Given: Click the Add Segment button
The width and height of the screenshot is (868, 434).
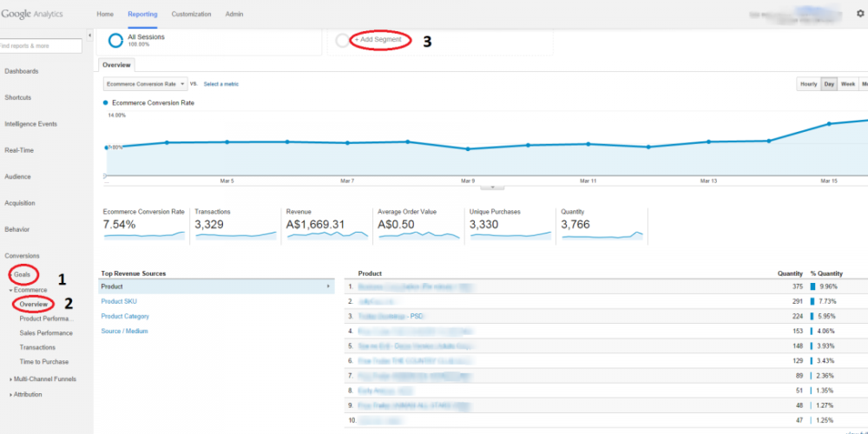Looking at the screenshot, I should pyautogui.click(x=378, y=40).
